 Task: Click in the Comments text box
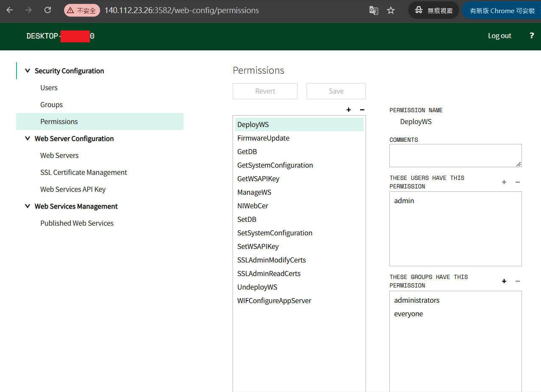click(455, 155)
